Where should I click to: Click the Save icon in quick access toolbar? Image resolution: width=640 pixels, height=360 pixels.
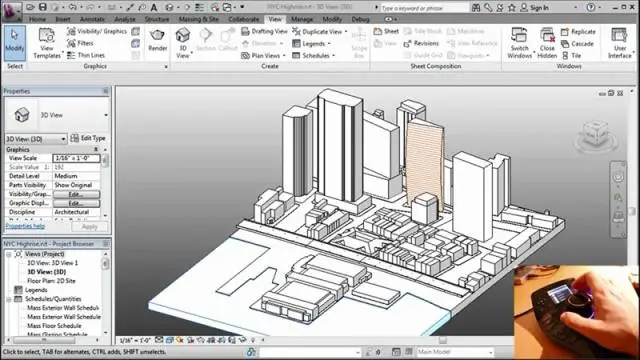(x=43, y=7)
